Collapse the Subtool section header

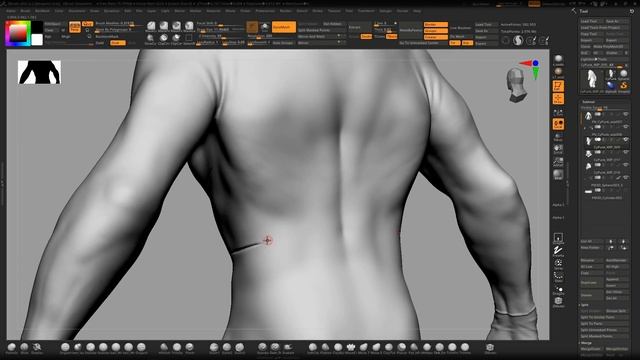point(588,102)
